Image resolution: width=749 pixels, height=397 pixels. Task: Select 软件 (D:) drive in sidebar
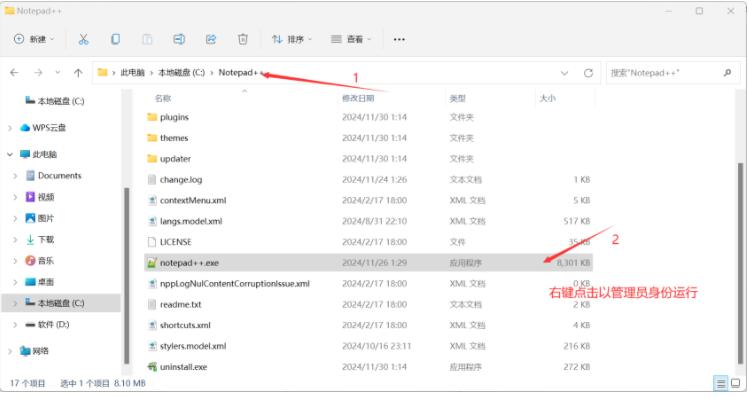(54, 324)
